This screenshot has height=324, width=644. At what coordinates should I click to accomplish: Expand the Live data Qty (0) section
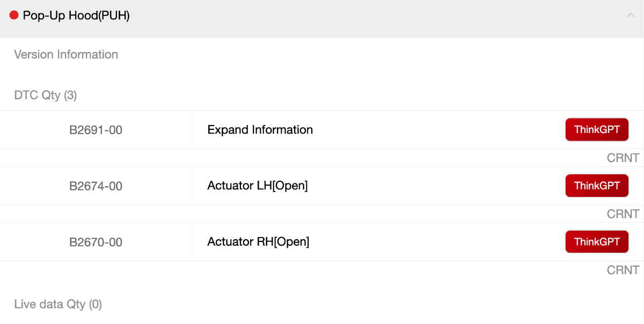click(x=58, y=304)
